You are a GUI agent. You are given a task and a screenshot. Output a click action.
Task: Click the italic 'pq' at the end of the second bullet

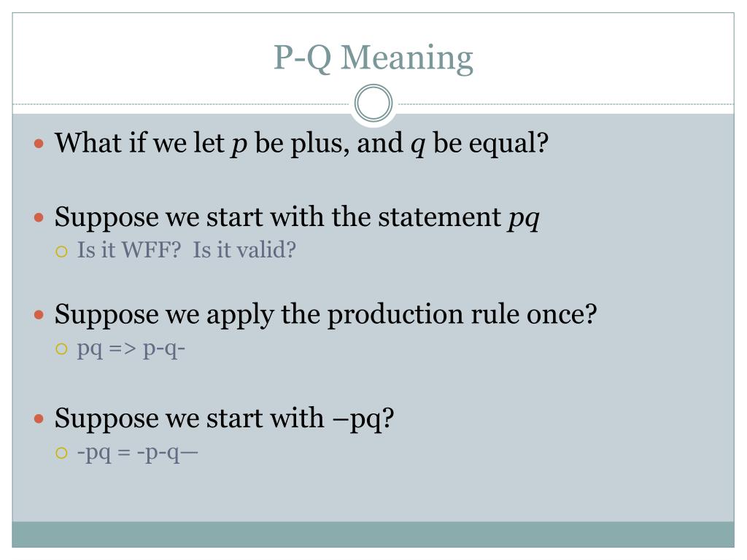coord(524,219)
